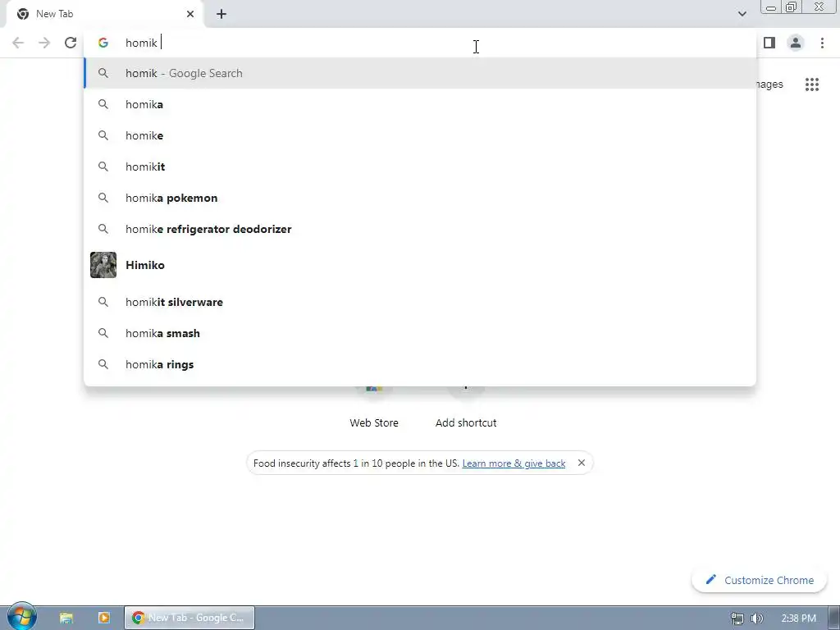840x630 pixels.
Task: Choose the 'homika' suggestion
Action: (x=420, y=104)
